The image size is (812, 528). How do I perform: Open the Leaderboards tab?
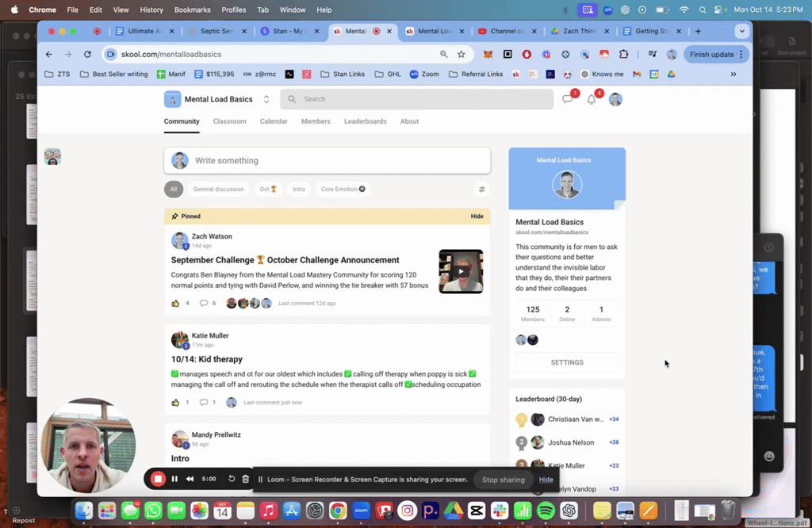[365, 121]
